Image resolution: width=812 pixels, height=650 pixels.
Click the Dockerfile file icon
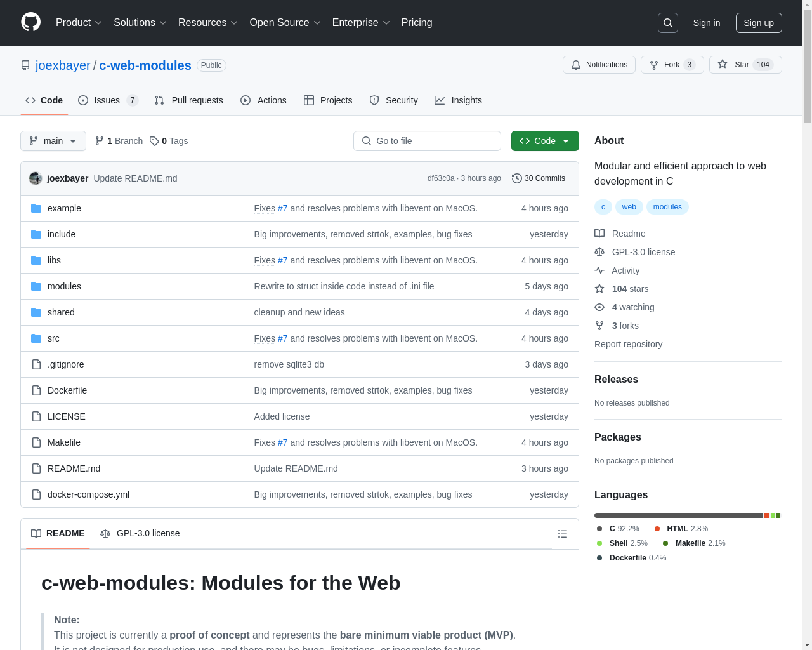(36, 390)
